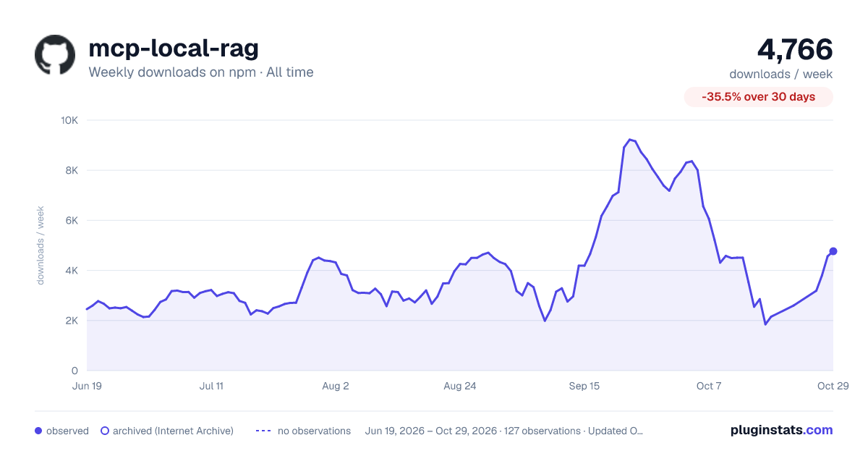This screenshot has height=456, width=868.
Task: Click the rotated downloads / week axis title
Action: point(41,245)
